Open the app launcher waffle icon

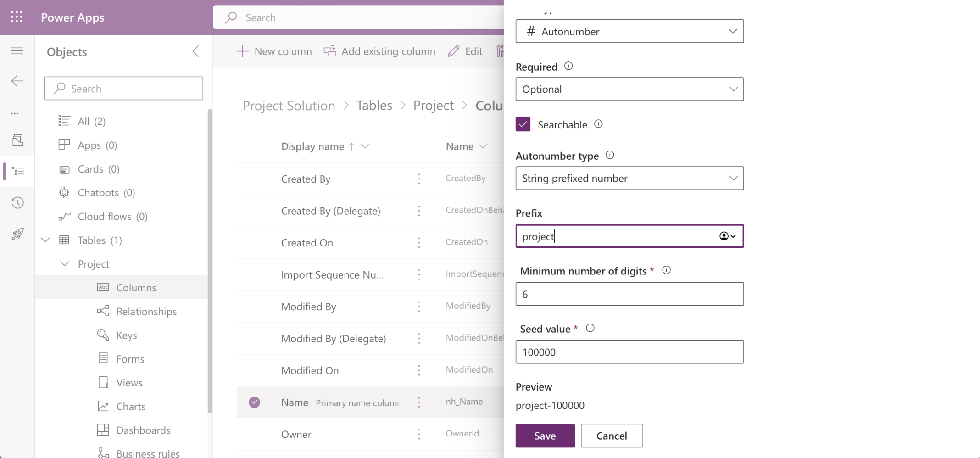pos(17,17)
